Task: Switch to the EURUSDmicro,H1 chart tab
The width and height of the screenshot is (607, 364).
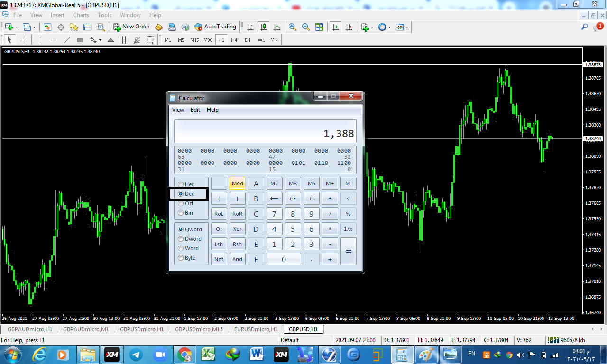Action: pos(256,329)
